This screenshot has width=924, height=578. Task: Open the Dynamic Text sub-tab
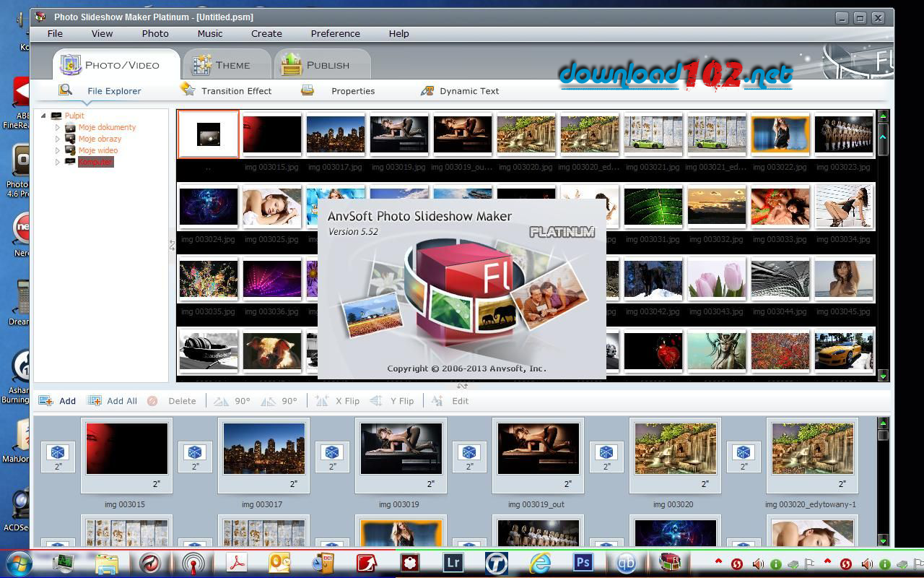[x=460, y=90]
